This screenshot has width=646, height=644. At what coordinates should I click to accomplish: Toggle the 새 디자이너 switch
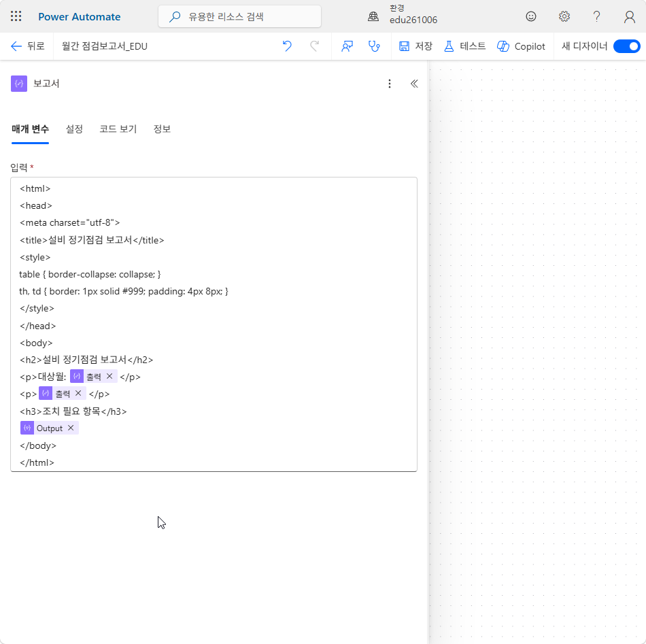pyautogui.click(x=626, y=46)
